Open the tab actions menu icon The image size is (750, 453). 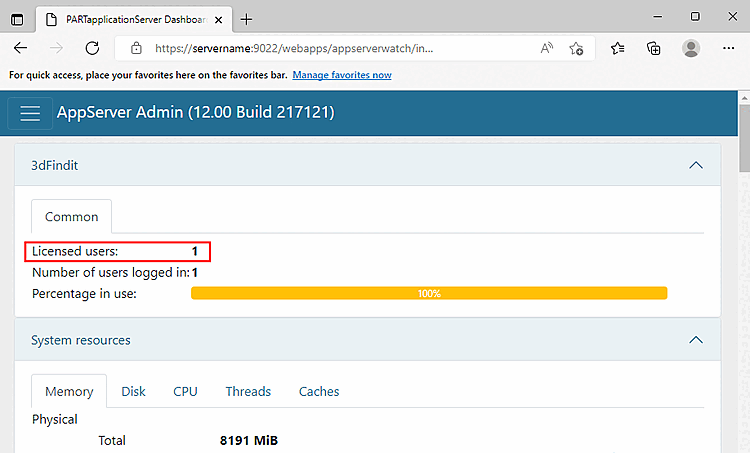[17, 20]
